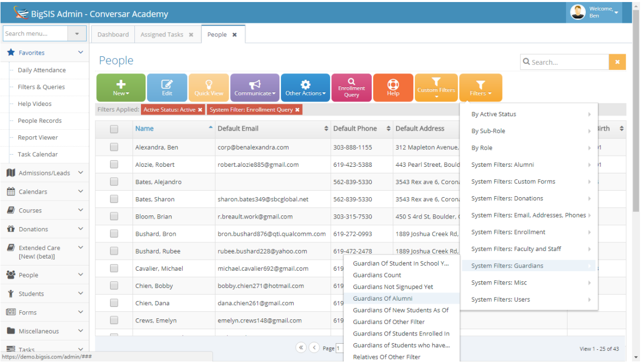Image resolution: width=641 pixels, height=364 pixels.
Task: Open the Edit pencil toolbar button
Action: [x=167, y=88]
